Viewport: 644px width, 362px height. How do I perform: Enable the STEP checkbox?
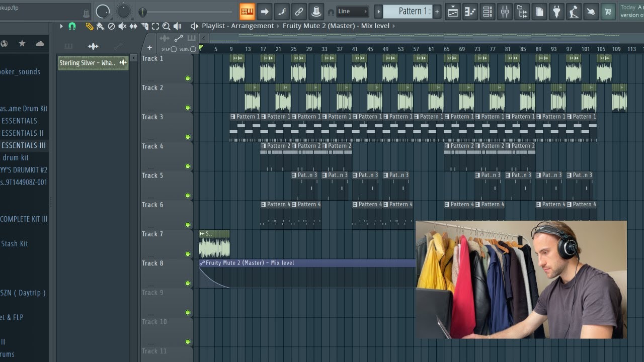174,49
